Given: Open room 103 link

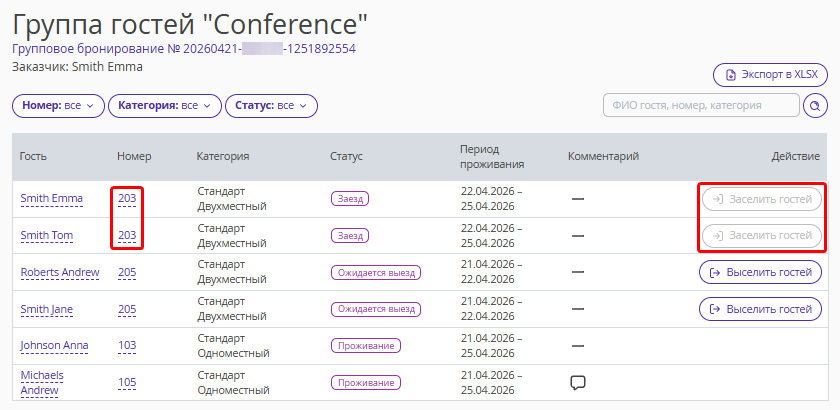Looking at the screenshot, I should tap(127, 346).
